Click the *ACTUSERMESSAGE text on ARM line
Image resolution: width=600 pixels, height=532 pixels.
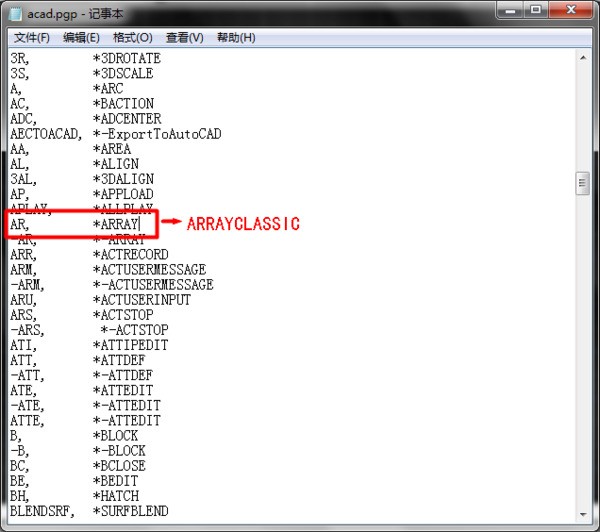pyautogui.click(x=149, y=270)
